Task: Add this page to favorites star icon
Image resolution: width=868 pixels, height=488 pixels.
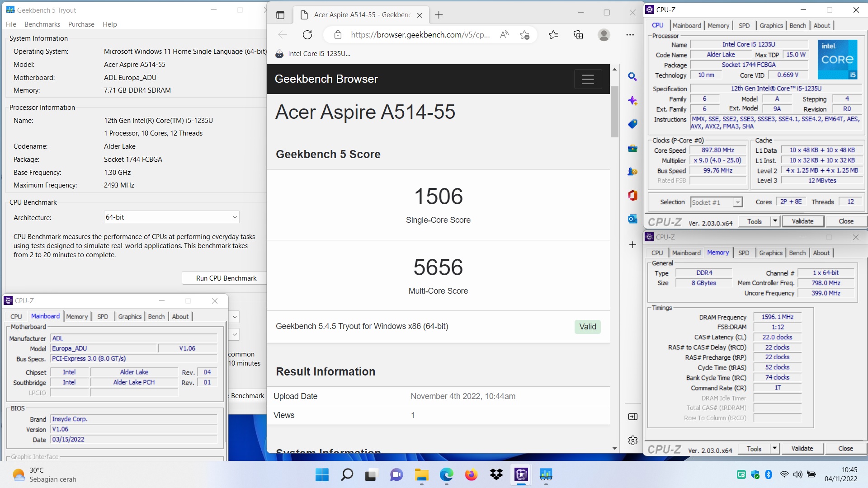Action: click(524, 35)
